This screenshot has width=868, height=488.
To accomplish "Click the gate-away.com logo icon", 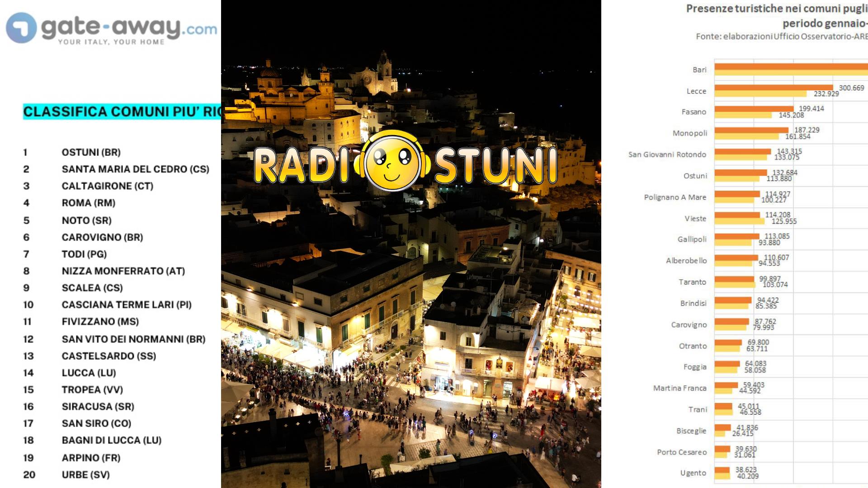I will pyautogui.click(x=21, y=28).
